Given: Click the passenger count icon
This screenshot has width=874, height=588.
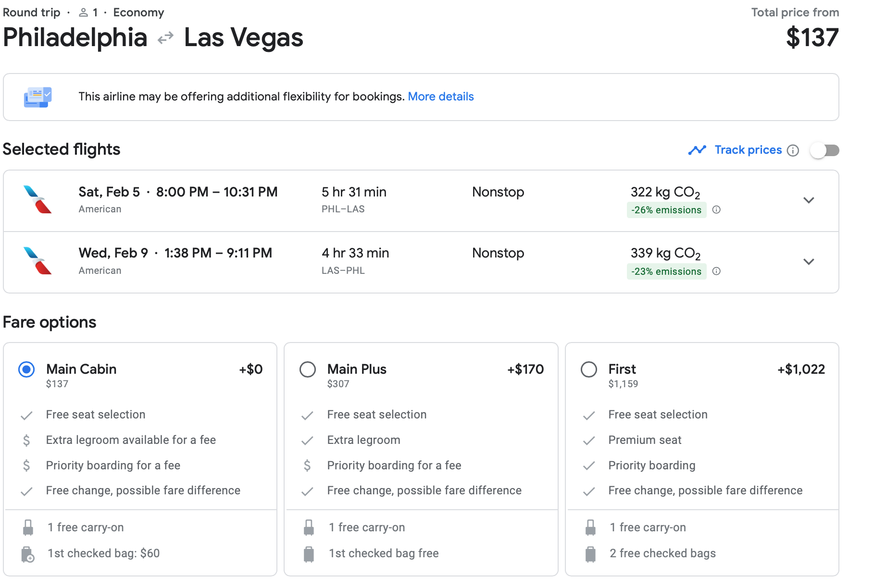Looking at the screenshot, I should (83, 12).
